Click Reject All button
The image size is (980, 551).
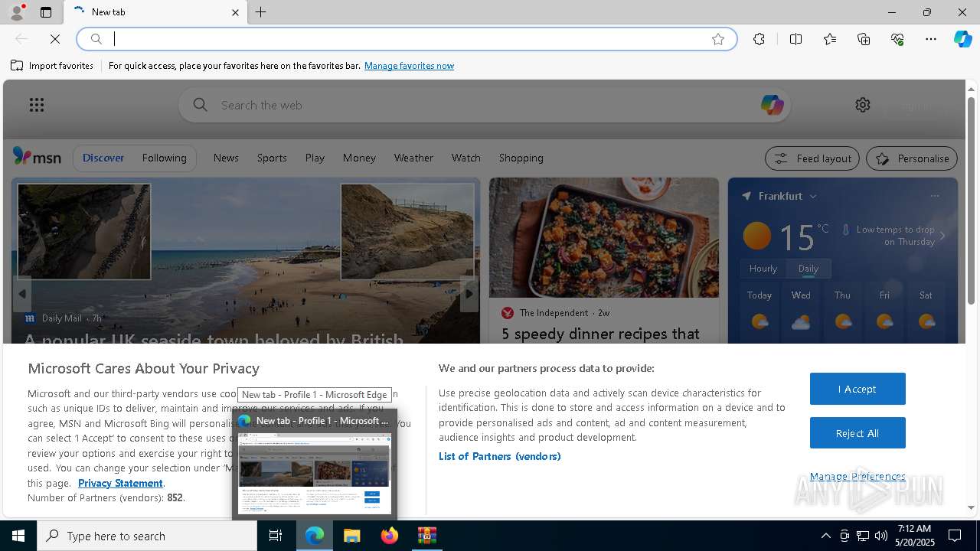[x=857, y=433]
